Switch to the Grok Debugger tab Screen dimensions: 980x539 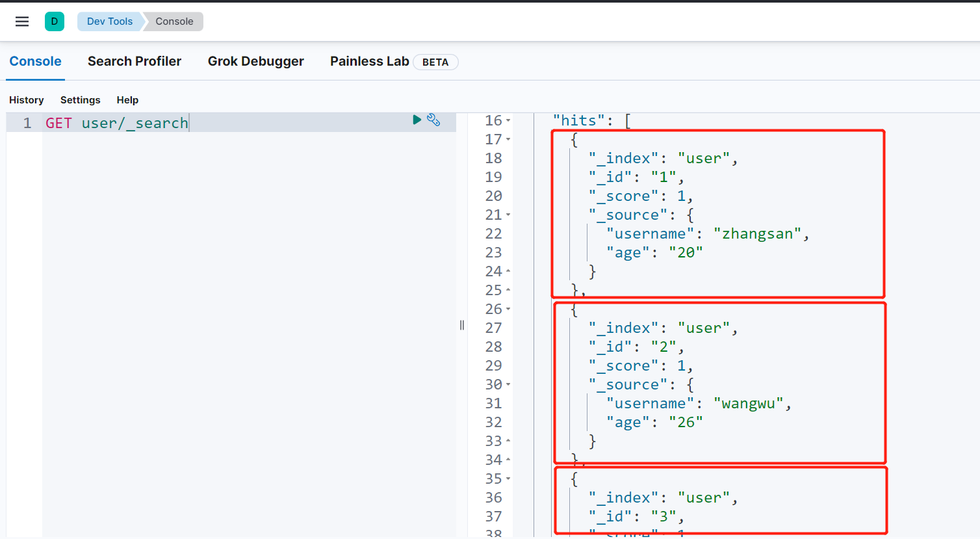(x=255, y=61)
